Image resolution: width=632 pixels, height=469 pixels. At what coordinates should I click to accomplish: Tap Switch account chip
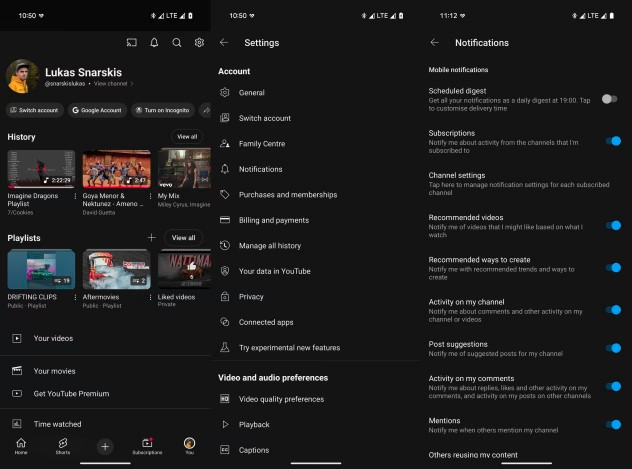tap(35, 110)
